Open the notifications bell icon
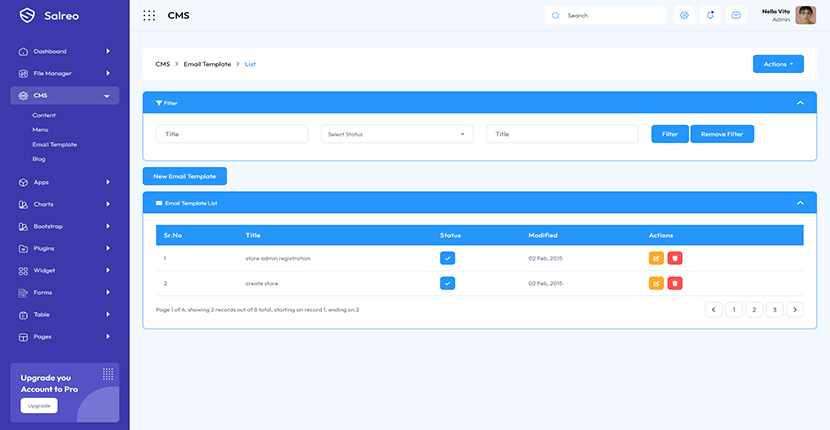 tap(710, 15)
